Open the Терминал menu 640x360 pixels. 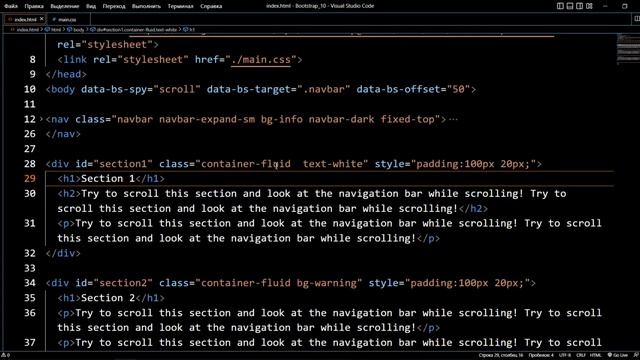click(x=180, y=6)
